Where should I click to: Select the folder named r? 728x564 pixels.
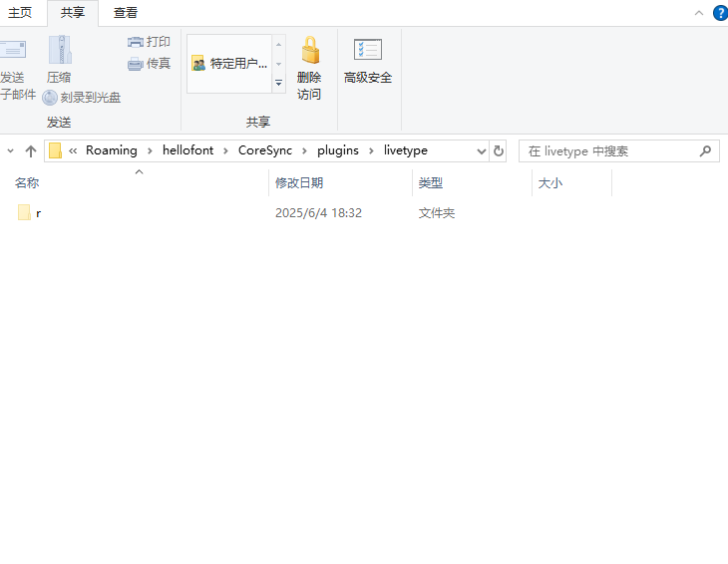pyautogui.click(x=29, y=213)
